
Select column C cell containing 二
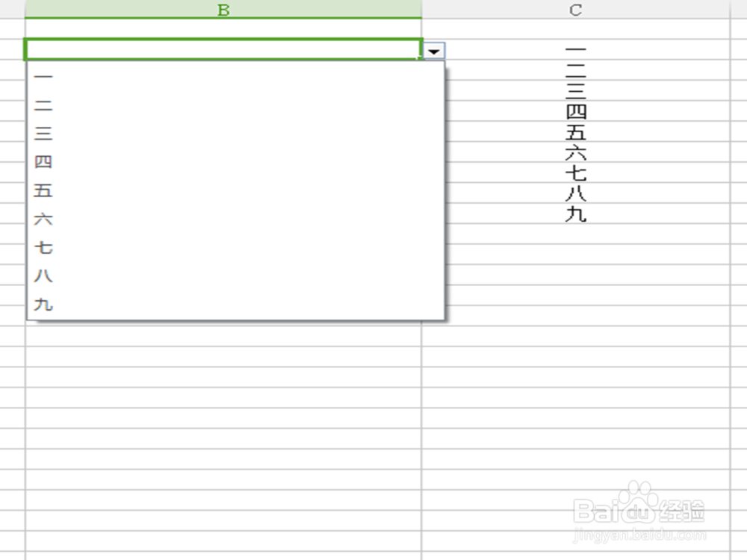[575, 70]
